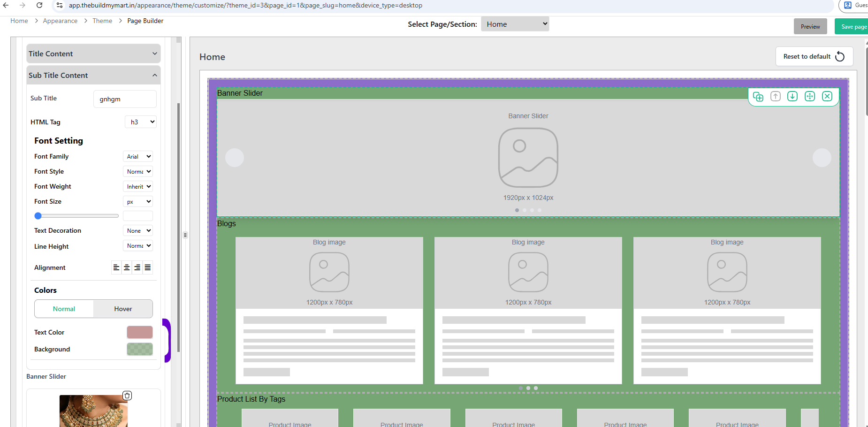Pick the Background color swatch
868x427 pixels.
(140, 349)
